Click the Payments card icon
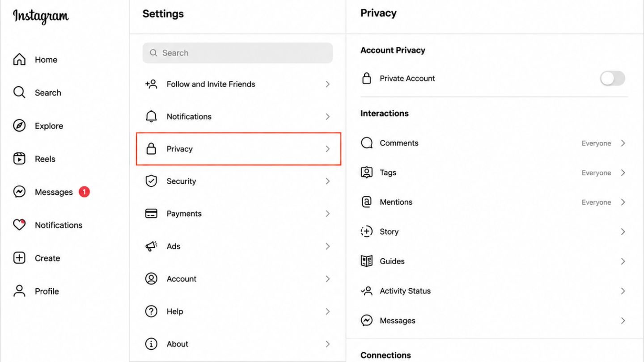This screenshot has width=644, height=362. tap(152, 214)
